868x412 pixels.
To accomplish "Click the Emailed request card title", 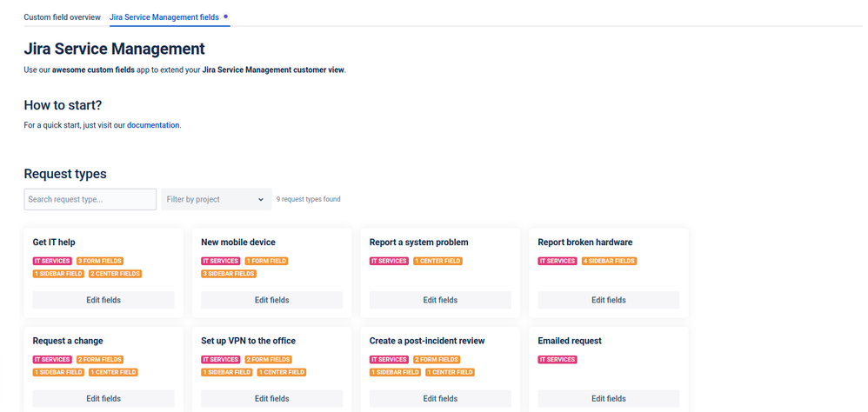I will 570,341.
